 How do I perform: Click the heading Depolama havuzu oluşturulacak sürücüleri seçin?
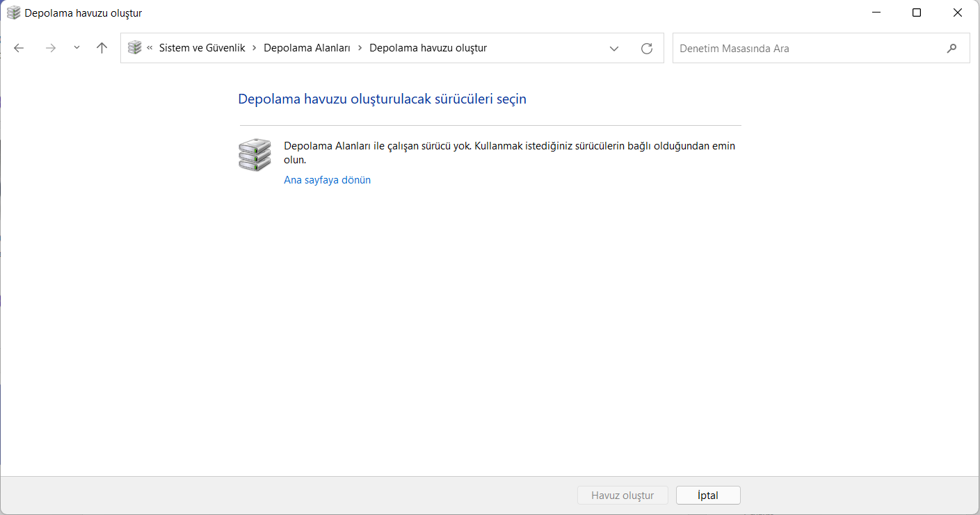[382, 99]
